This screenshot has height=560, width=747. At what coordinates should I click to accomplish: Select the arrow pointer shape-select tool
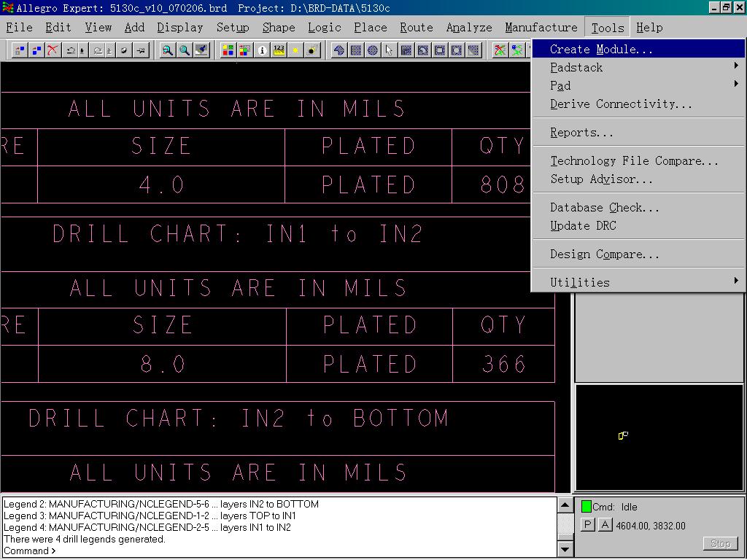[x=389, y=50]
